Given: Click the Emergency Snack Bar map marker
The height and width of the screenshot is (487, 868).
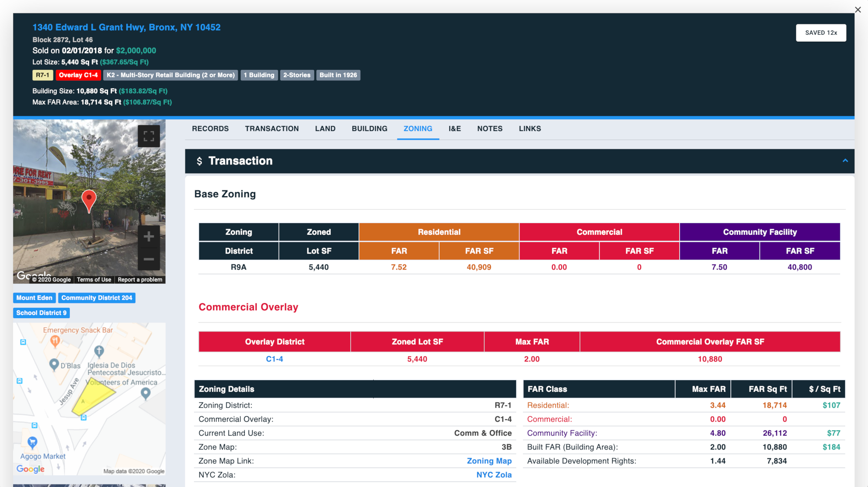Looking at the screenshot, I should [55, 342].
